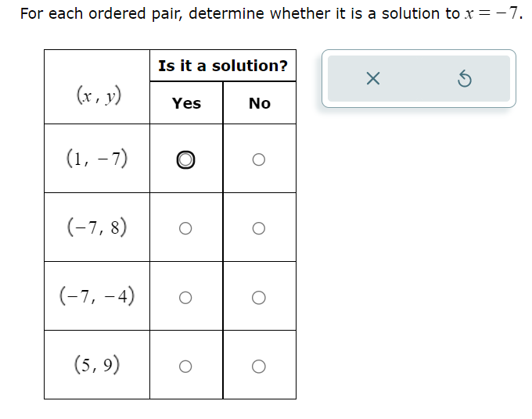Click the (-7, -4) ordered pair cell
Viewport: 532px width, 419px height.
click(x=97, y=296)
